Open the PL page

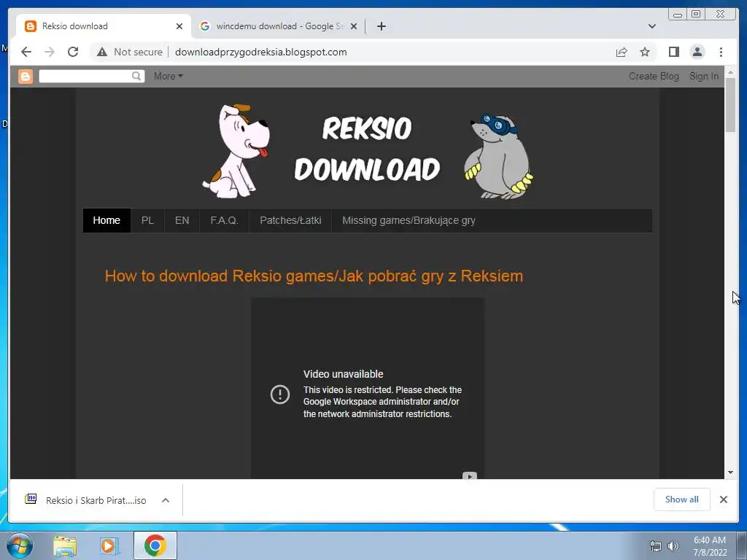pyautogui.click(x=147, y=220)
